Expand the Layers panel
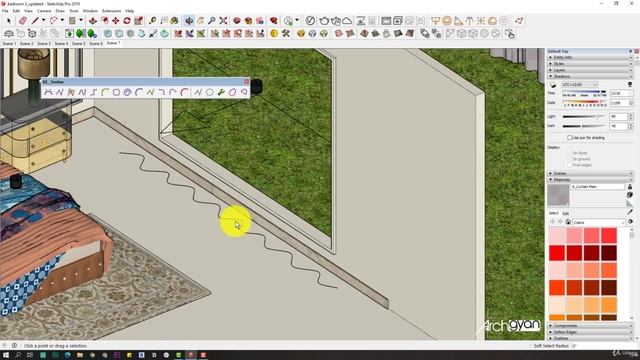 [590, 70]
